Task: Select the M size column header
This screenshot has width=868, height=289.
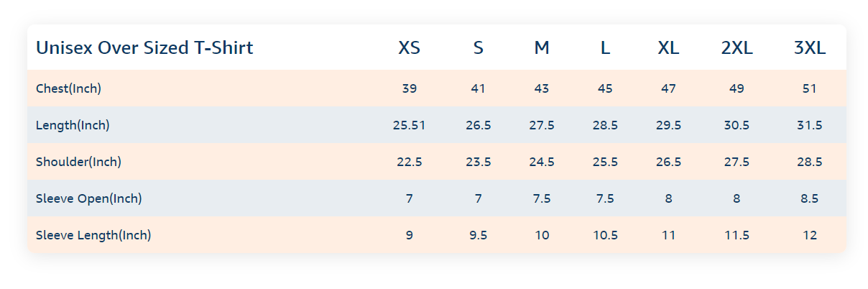Action: click(x=542, y=48)
